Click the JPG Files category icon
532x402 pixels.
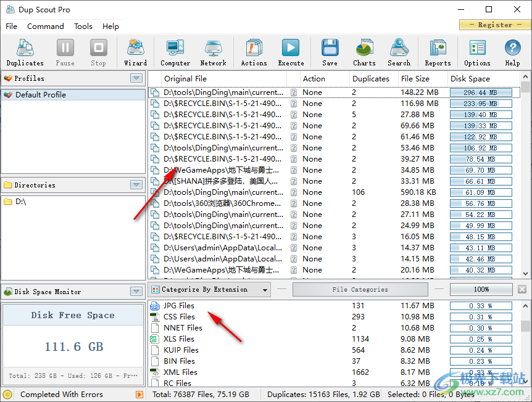(x=155, y=306)
